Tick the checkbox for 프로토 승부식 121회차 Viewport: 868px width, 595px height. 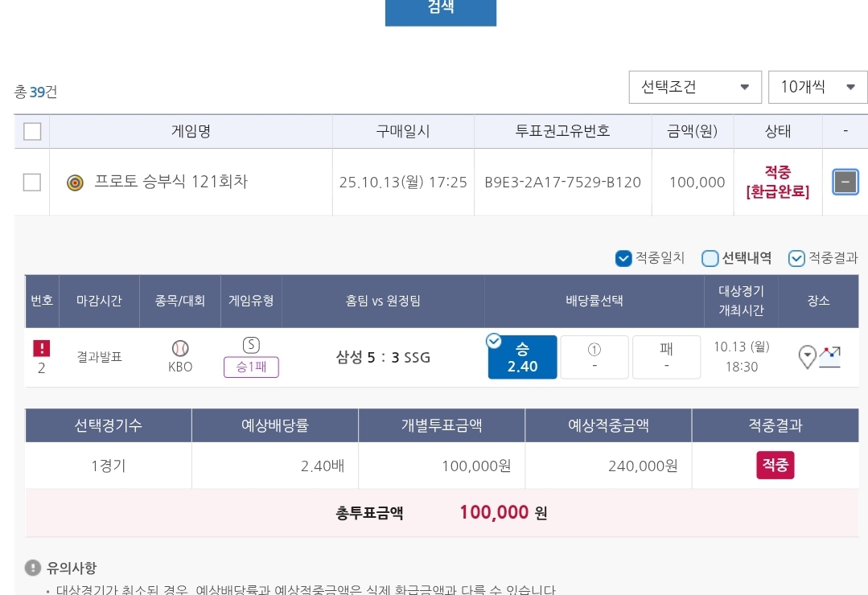click(32, 183)
